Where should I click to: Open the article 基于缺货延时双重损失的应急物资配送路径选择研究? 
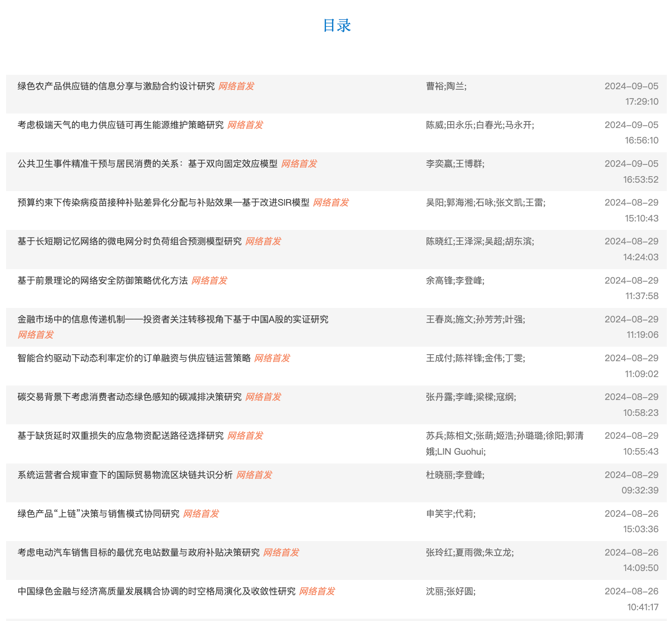121,436
